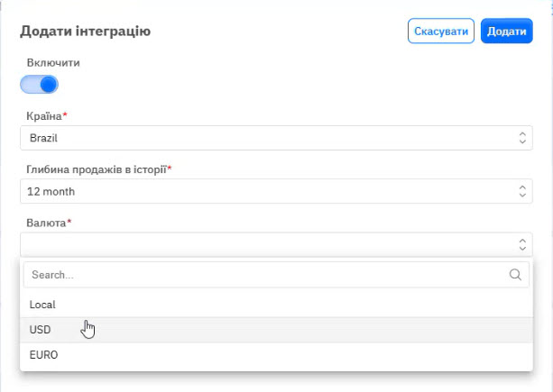Viewport: 553px width, 392px height.
Task: Click the Brazil value text in the country field
Action: tap(44, 138)
